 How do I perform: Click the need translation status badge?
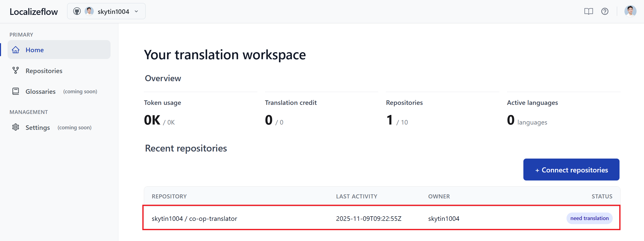[x=589, y=218]
